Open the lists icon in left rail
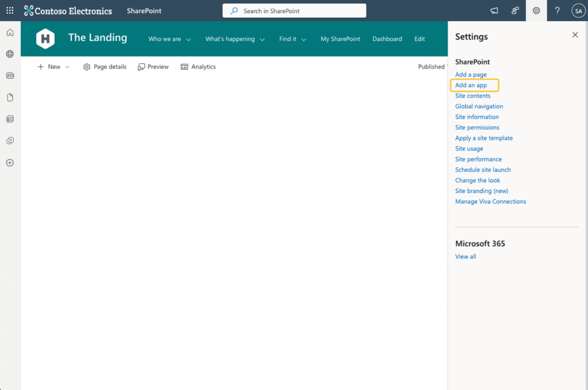 [x=10, y=119]
